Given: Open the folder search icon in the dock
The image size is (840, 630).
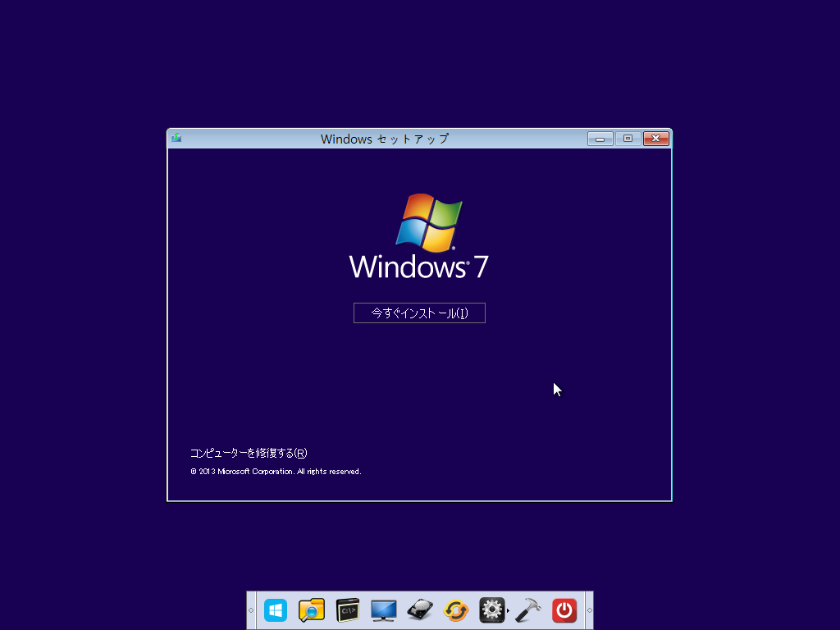Looking at the screenshot, I should [x=312, y=610].
